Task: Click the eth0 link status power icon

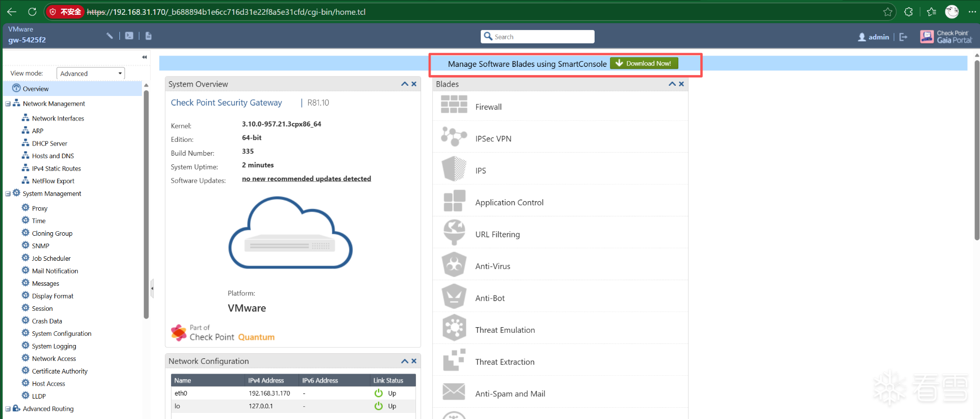Action: (x=378, y=393)
